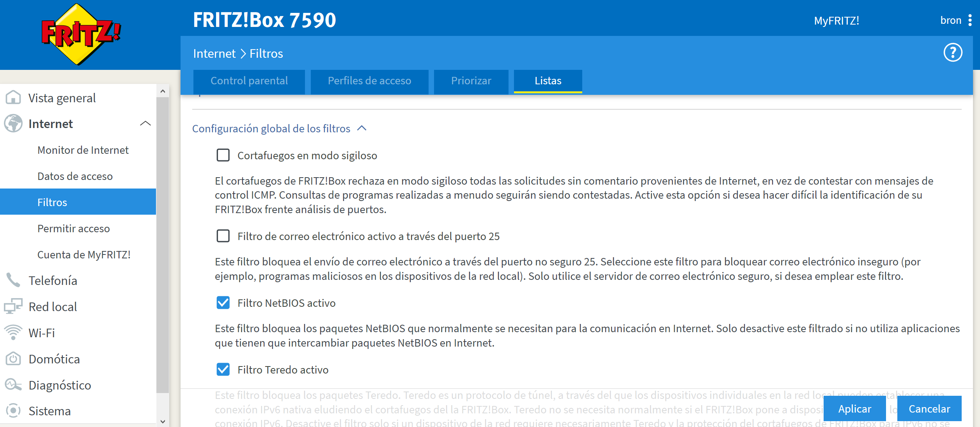Uncheck Filtro NetBIOS activo
The width and height of the screenshot is (980, 427).
(x=223, y=303)
